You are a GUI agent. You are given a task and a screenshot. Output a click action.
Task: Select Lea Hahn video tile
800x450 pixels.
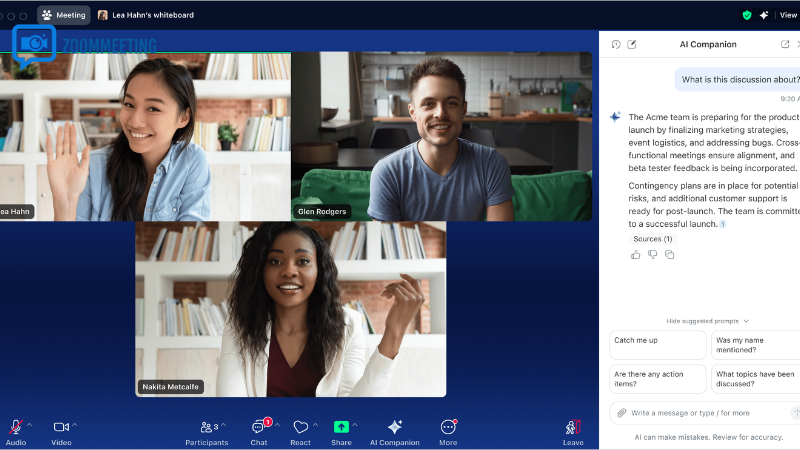tap(145, 136)
